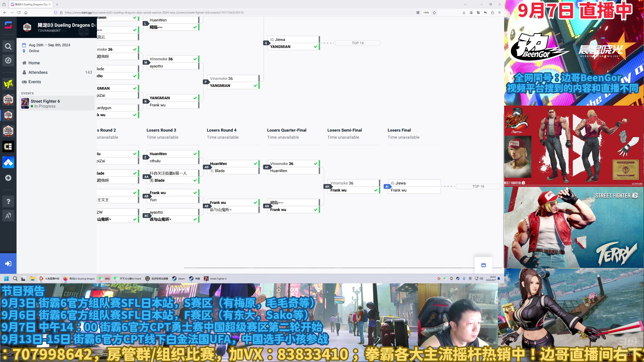This screenshot has width=644, height=362.
Task: Click Frank wu player name in Losers Final
Action: pos(398,190)
